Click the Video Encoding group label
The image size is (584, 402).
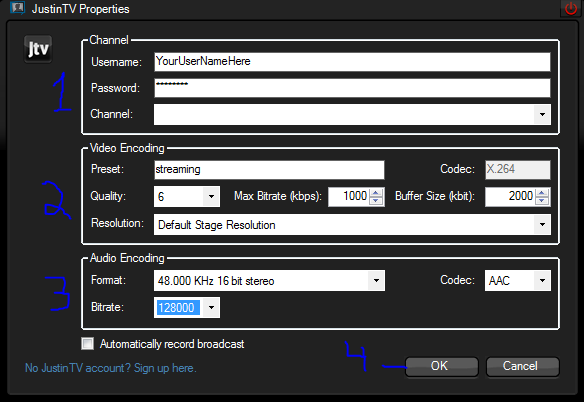pos(127,148)
